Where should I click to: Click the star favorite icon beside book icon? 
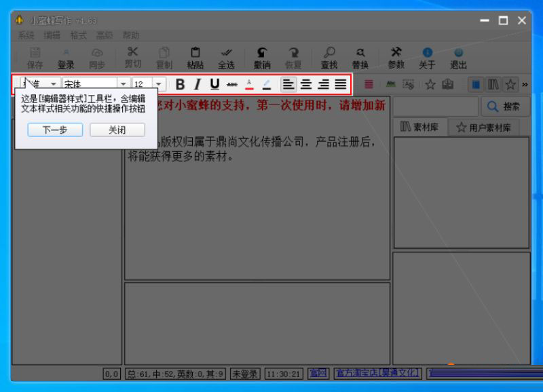[x=430, y=84]
